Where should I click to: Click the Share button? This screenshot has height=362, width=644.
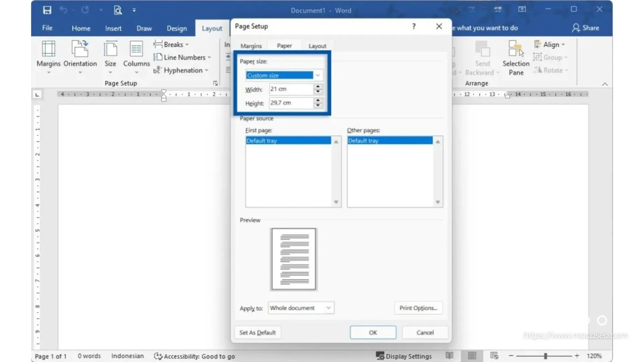[585, 28]
